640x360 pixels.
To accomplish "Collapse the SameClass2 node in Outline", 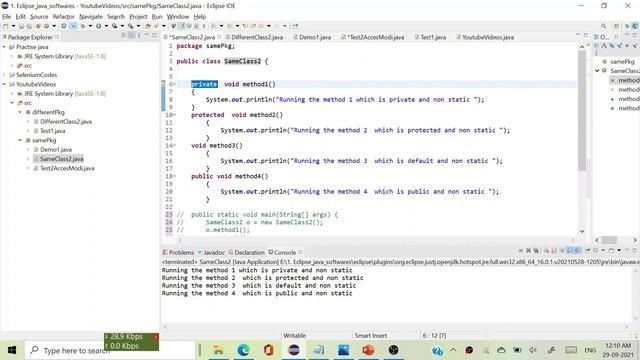I will coord(597,71).
